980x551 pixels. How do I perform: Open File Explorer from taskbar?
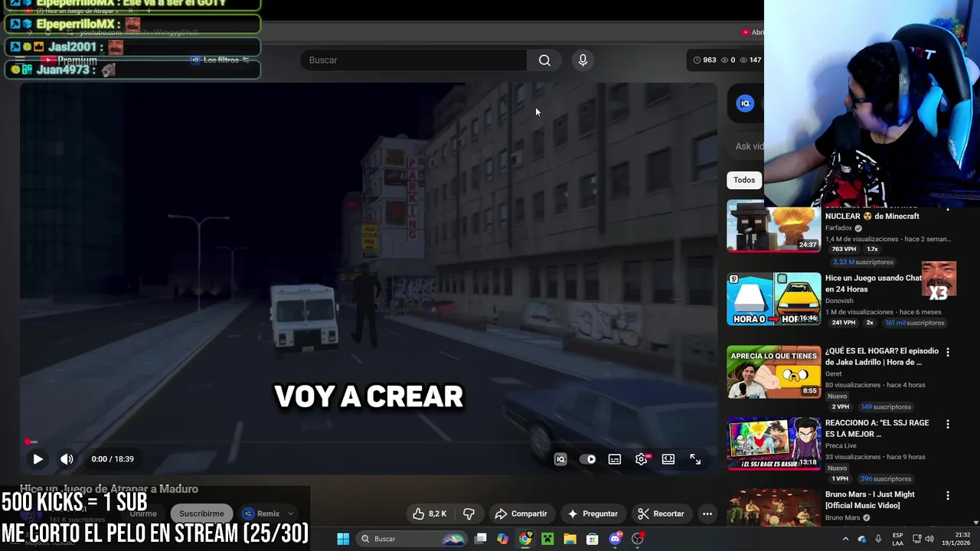point(570,539)
